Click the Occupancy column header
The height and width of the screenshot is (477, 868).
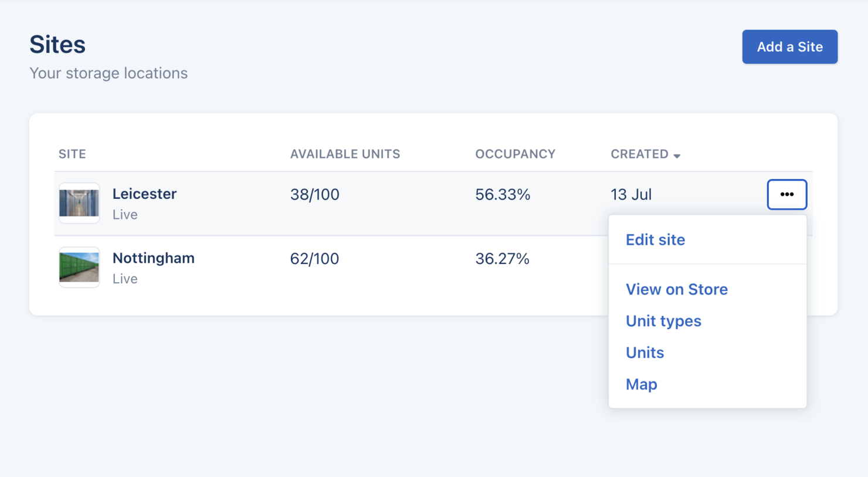click(x=515, y=154)
